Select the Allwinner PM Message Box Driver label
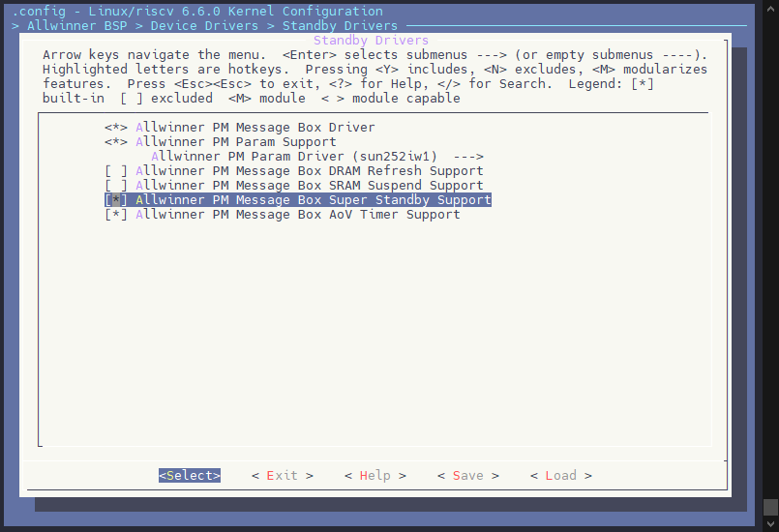779x532 pixels. [255, 128]
